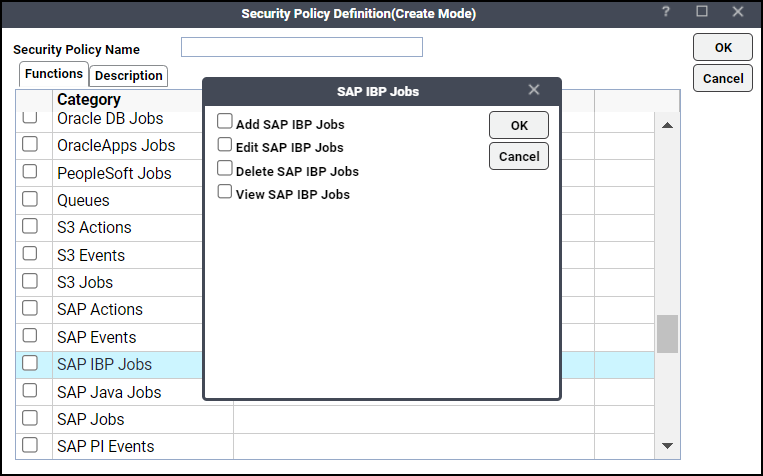Check the SAP Java Jobs row checkbox

[30, 390]
